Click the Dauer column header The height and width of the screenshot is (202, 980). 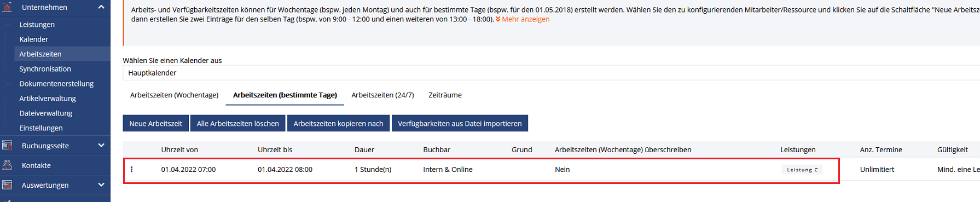pos(364,149)
